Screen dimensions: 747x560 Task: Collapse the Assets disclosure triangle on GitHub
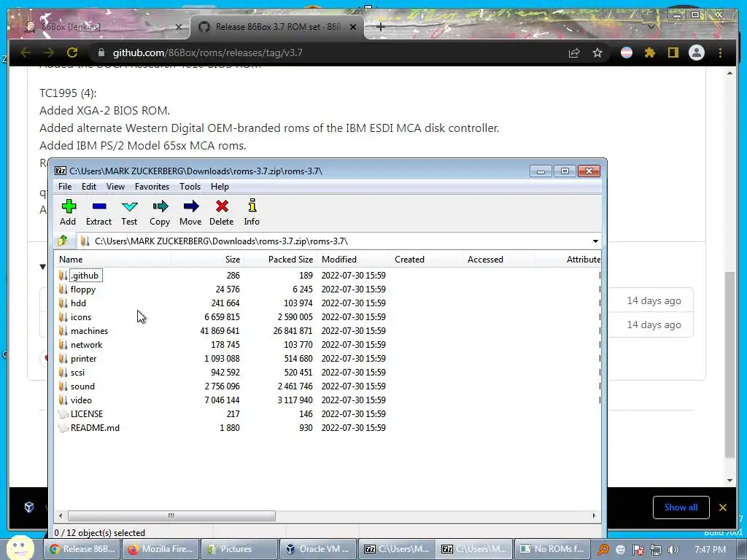click(x=43, y=267)
